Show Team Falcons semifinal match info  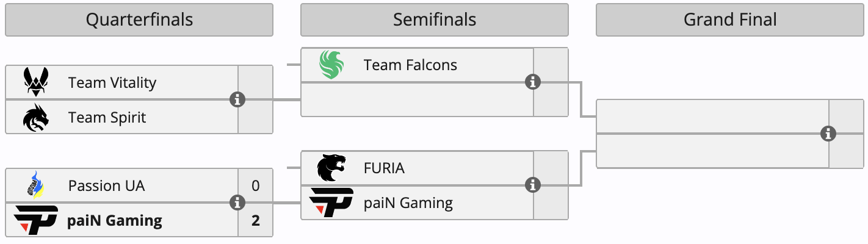tap(533, 82)
